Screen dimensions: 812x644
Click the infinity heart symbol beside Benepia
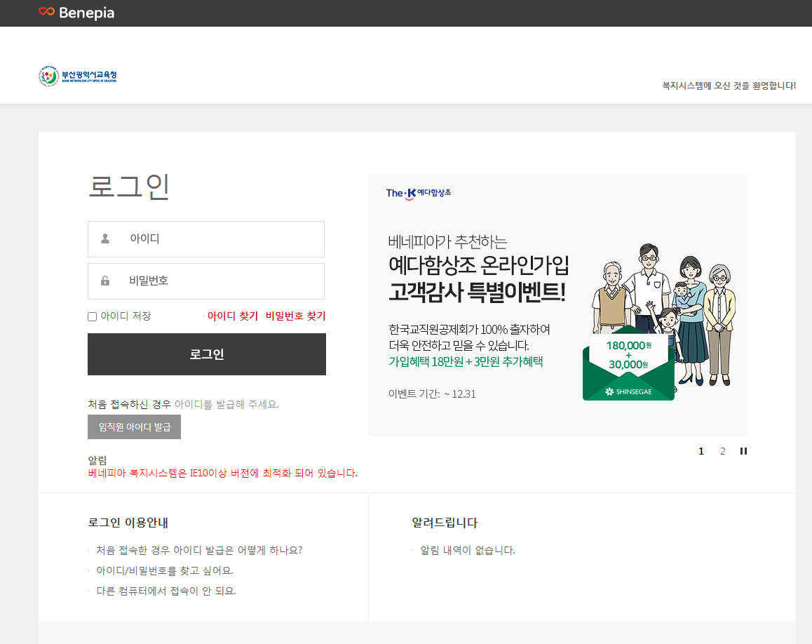(46, 12)
